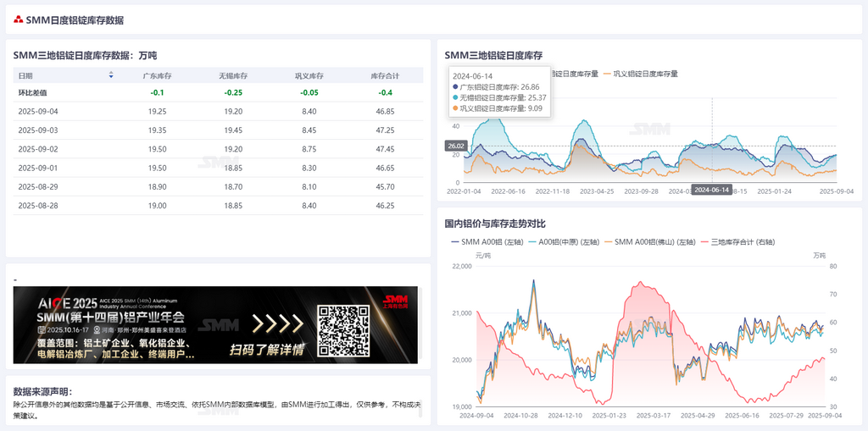Screen dimensions: 868x431
Task: Click 8.45 Gongyi value for 2025-09-03
Action: point(309,130)
